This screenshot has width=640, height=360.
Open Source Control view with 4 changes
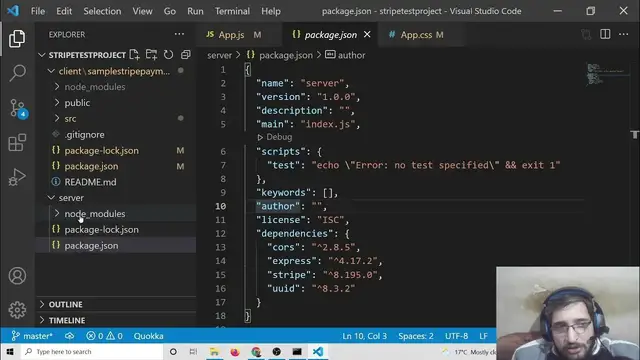(18, 109)
